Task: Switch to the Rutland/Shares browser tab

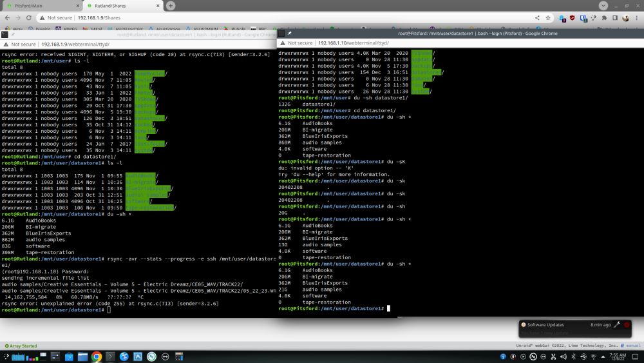Action: [x=122, y=6]
